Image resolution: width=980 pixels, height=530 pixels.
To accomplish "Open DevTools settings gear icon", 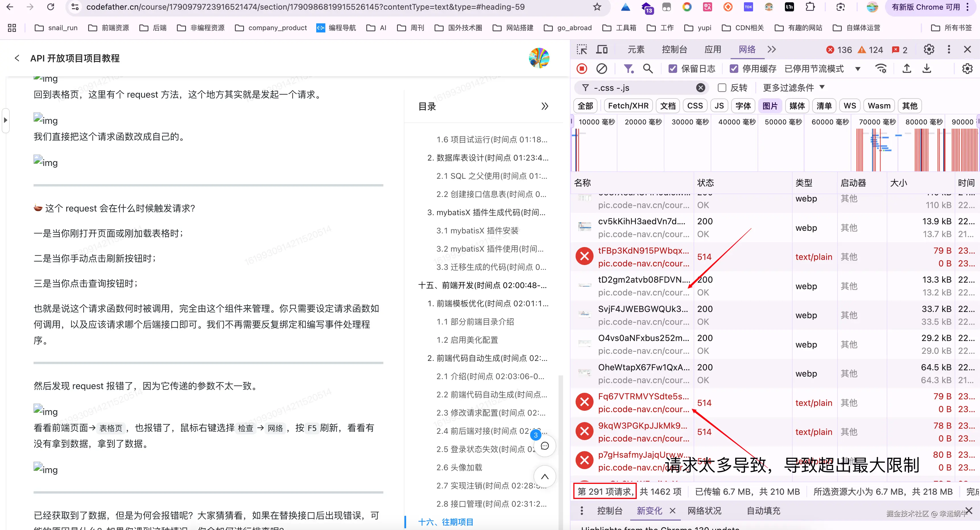I will pyautogui.click(x=929, y=50).
